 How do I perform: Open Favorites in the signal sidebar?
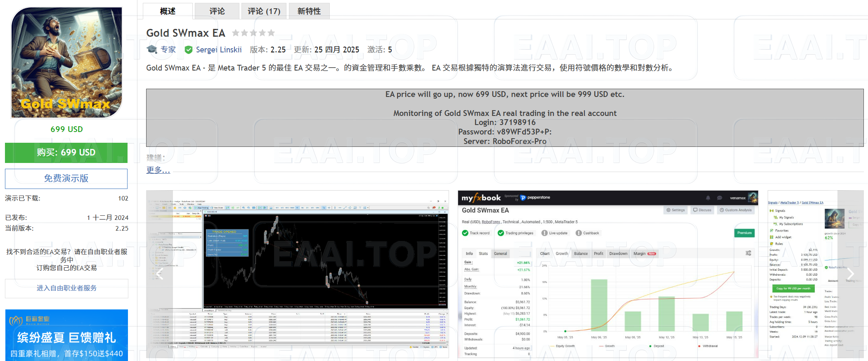pos(779,231)
